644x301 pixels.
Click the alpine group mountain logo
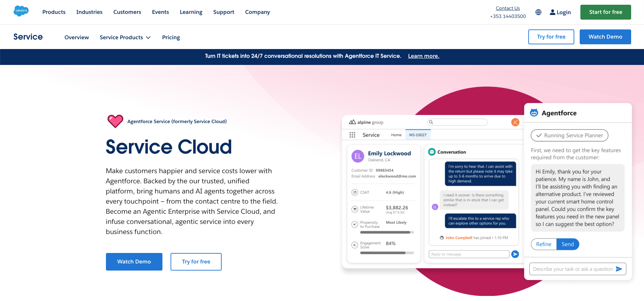[352, 122]
